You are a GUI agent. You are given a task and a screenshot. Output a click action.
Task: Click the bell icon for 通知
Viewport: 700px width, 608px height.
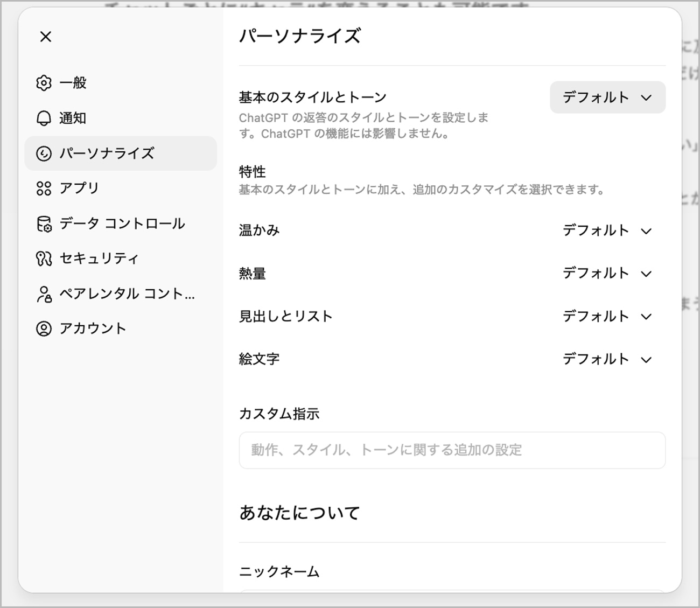tap(44, 118)
